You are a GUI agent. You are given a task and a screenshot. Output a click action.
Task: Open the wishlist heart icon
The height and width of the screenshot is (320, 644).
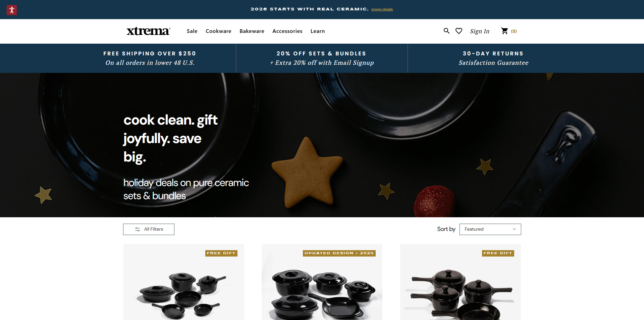459,31
